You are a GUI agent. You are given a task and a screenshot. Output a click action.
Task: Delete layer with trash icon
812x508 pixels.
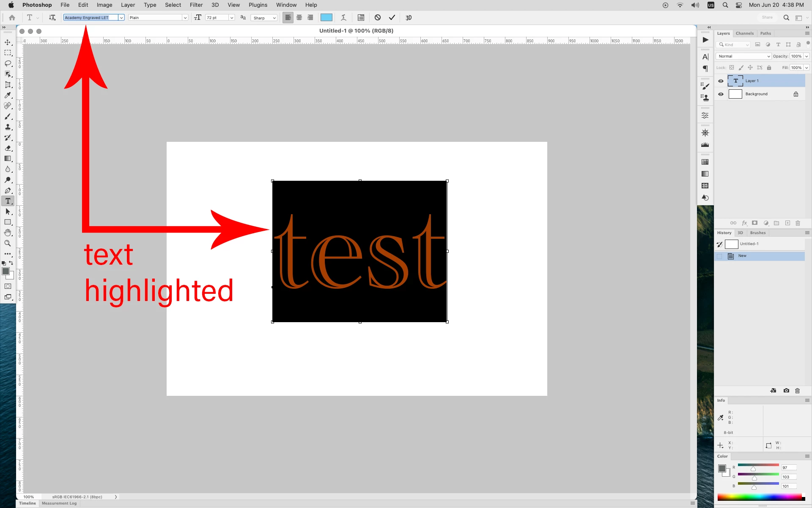click(x=798, y=223)
